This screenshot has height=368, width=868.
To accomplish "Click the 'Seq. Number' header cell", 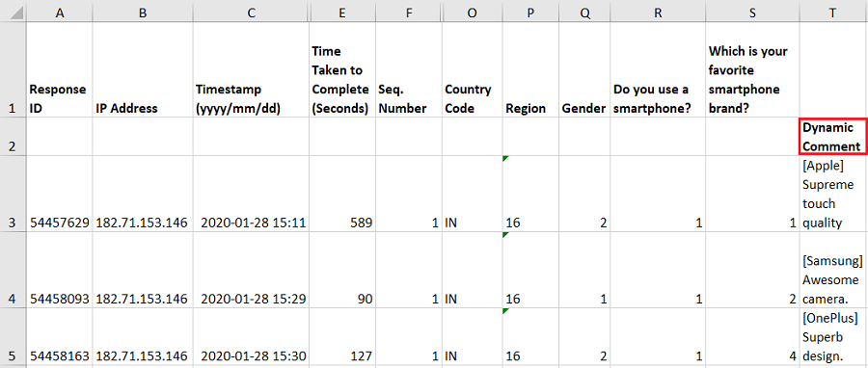I will point(409,69).
